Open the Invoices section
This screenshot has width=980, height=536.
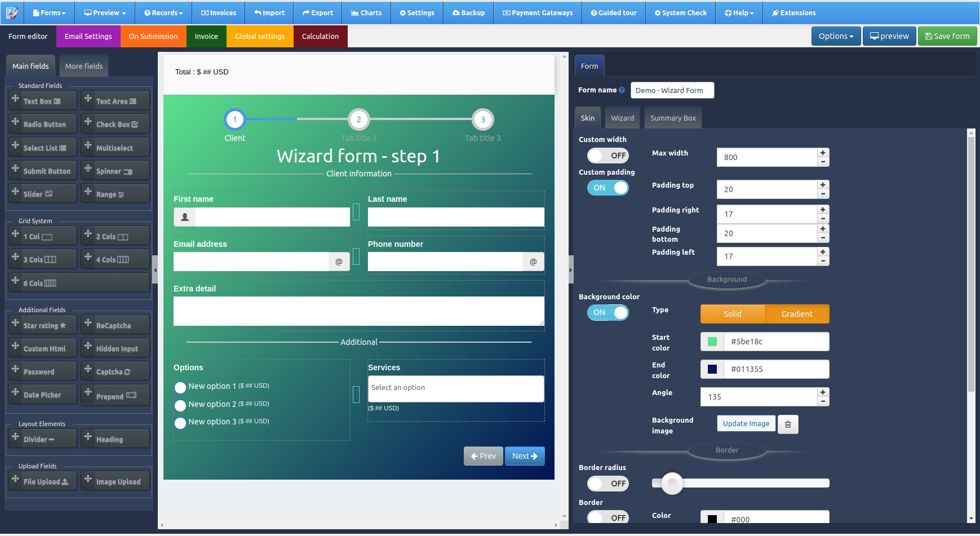(218, 12)
